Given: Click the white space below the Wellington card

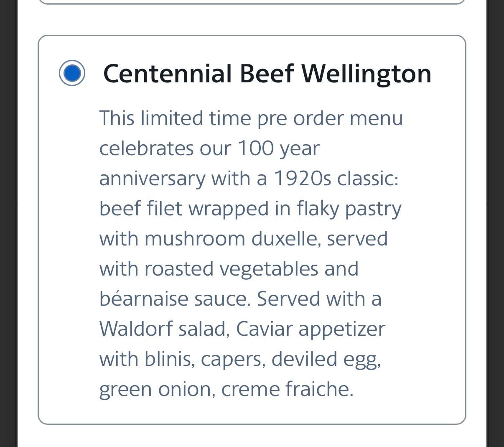Looking at the screenshot, I should coord(252,437).
